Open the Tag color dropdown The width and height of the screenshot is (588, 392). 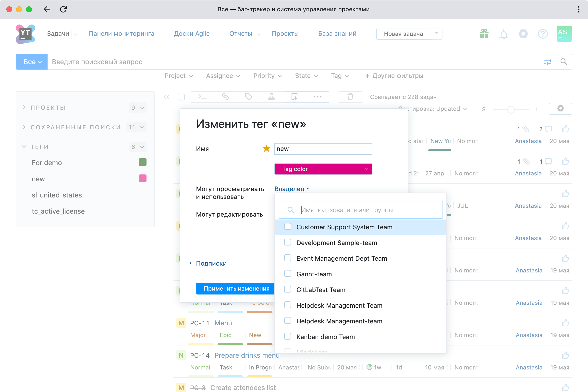click(323, 169)
